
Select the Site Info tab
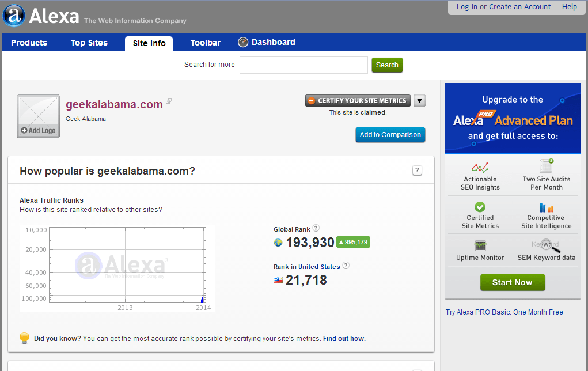tap(149, 43)
